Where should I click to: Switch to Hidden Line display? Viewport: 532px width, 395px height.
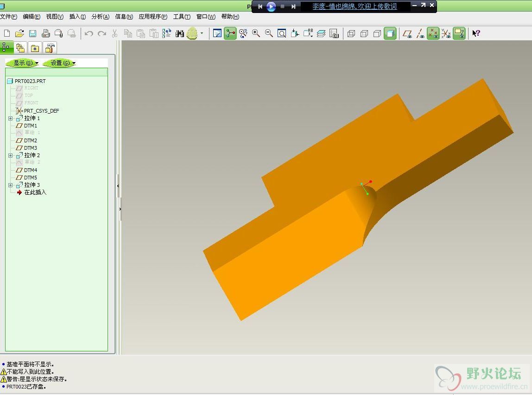[x=364, y=33]
